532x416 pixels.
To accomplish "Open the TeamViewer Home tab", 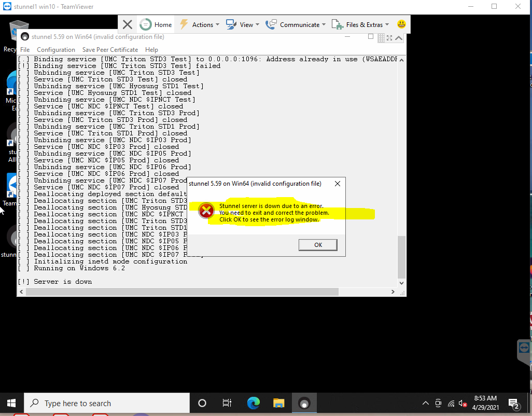I will point(156,24).
